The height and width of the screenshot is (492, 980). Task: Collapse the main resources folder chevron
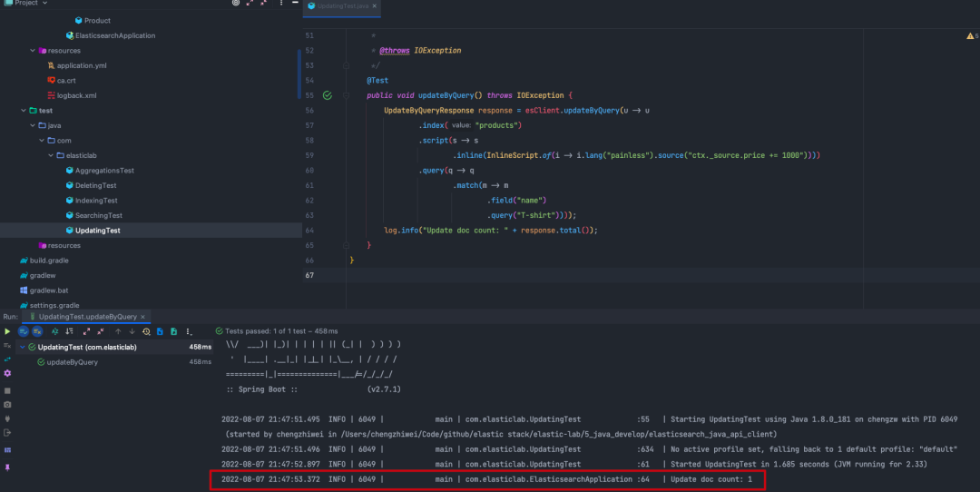pos(33,51)
